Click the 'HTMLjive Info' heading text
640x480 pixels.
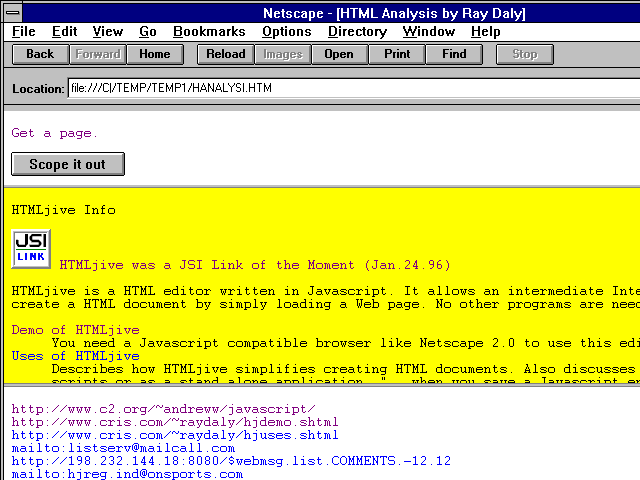pyautogui.click(x=64, y=210)
